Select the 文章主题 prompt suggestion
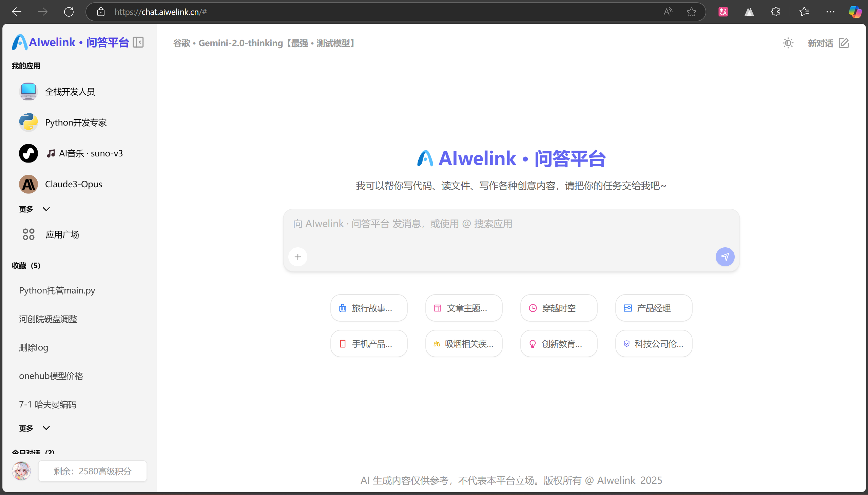The image size is (868, 495). coord(464,308)
